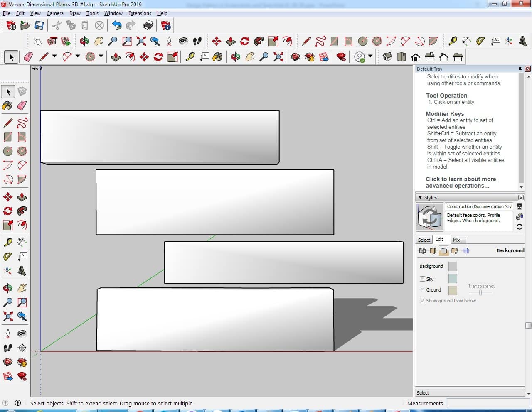The height and width of the screenshot is (412, 532).
Task: Open the Camera menu
Action: [55, 13]
